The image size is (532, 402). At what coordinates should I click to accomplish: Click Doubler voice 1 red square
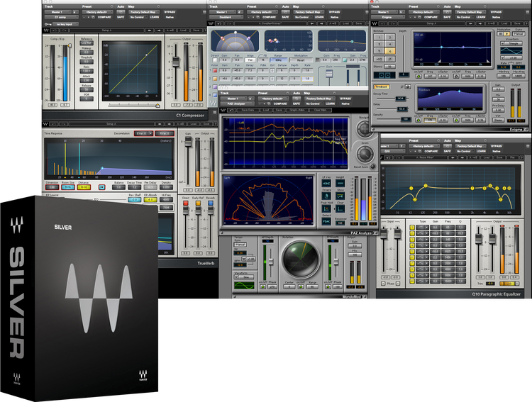tap(214, 71)
